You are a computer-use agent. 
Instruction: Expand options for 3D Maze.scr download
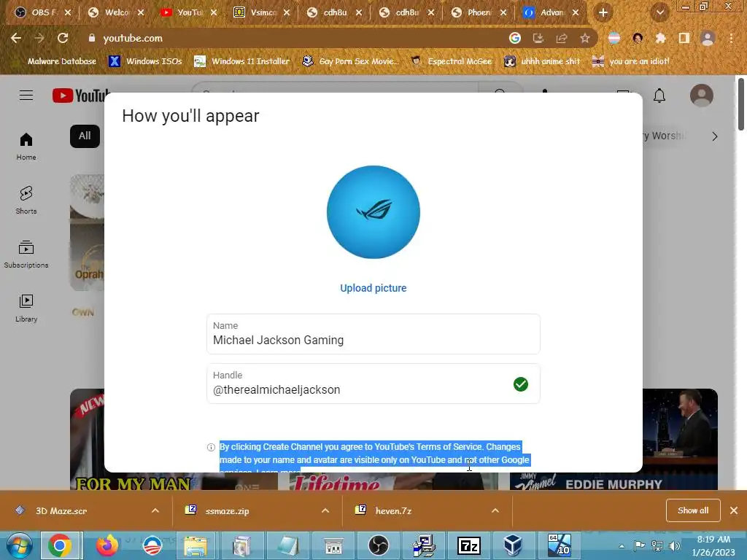pyautogui.click(x=155, y=510)
